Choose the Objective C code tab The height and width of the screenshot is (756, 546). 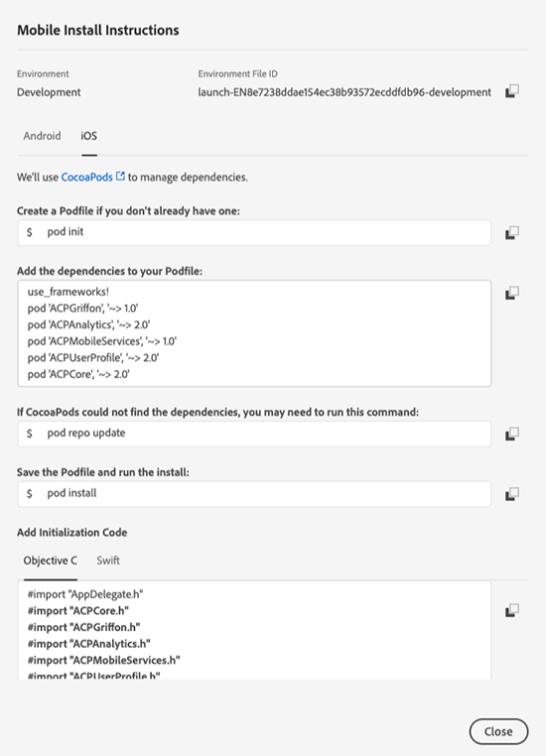[51, 561]
